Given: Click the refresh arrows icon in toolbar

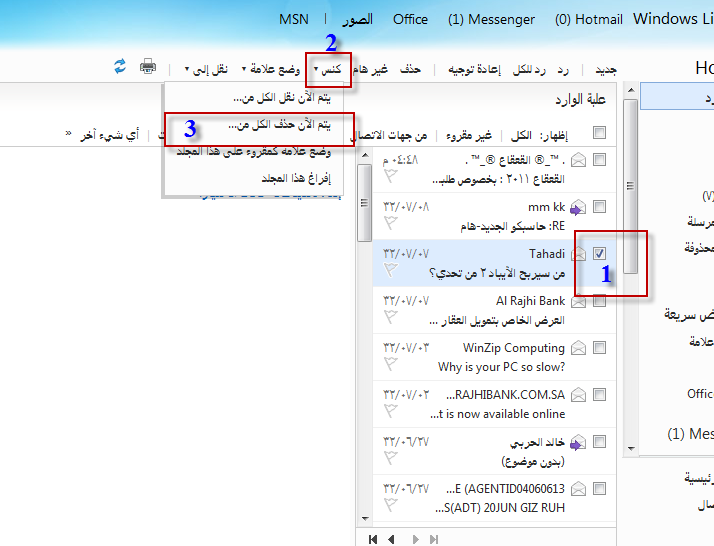Looking at the screenshot, I should (120, 66).
